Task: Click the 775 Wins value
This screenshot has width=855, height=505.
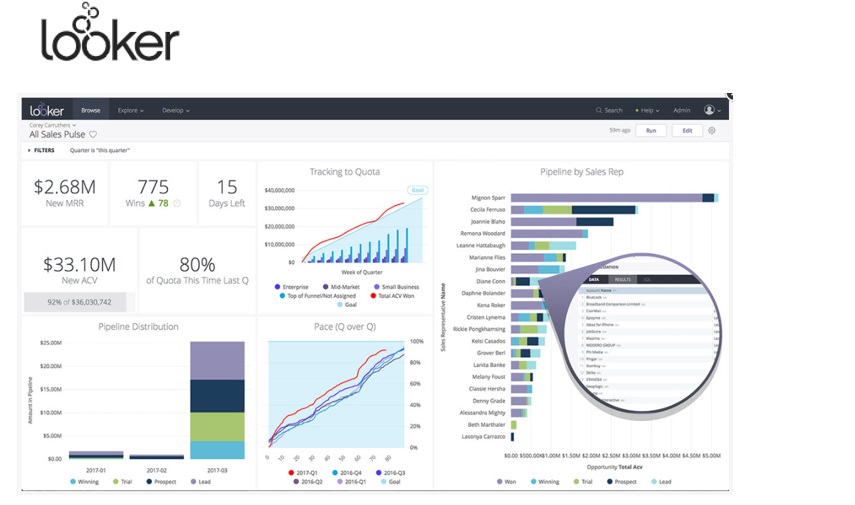Action: [x=153, y=187]
